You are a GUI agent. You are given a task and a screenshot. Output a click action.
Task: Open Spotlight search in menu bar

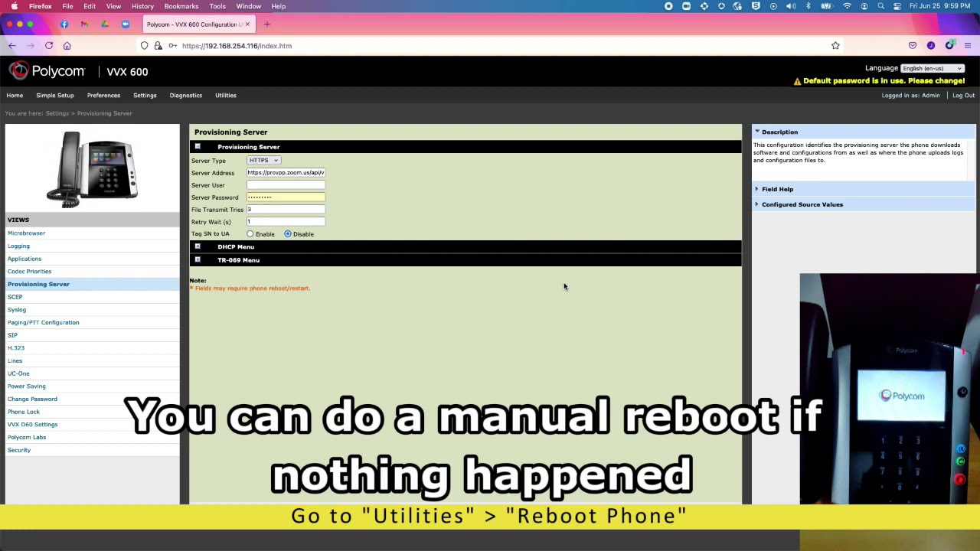pos(881,6)
